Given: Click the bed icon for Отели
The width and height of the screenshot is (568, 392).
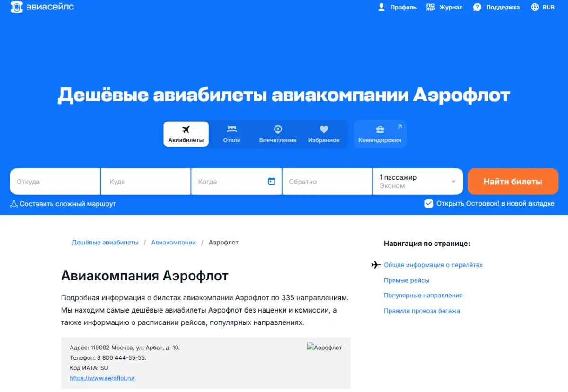Looking at the screenshot, I should point(232,129).
